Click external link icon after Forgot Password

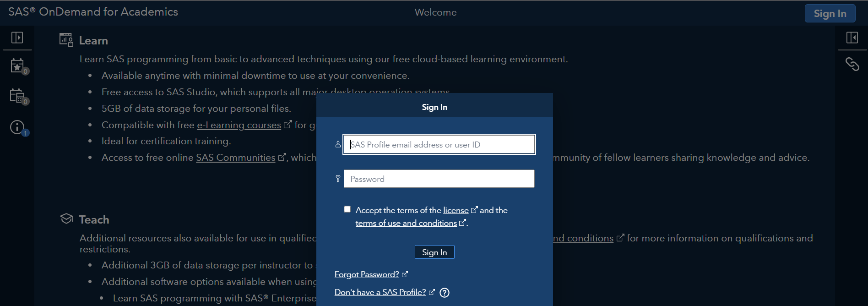tap(405, 274)
